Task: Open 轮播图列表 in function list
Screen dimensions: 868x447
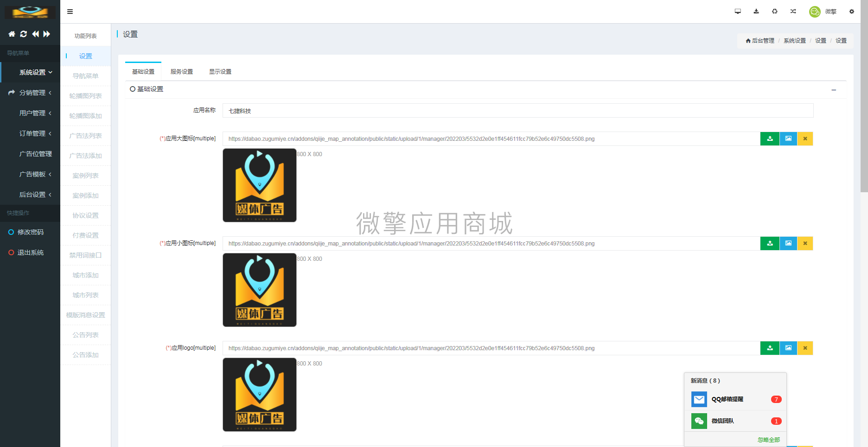Action: click(x=86, y=96)
